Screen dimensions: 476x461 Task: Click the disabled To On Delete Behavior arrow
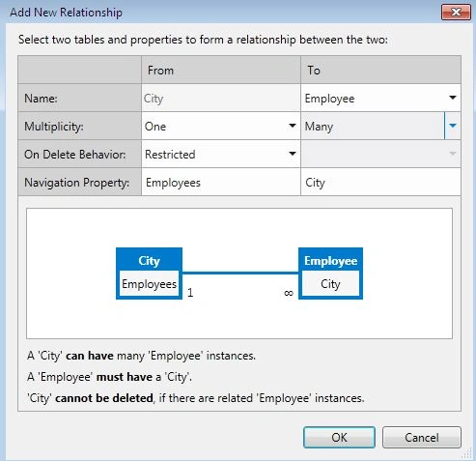pyautogui.click(x=453, y=154)
